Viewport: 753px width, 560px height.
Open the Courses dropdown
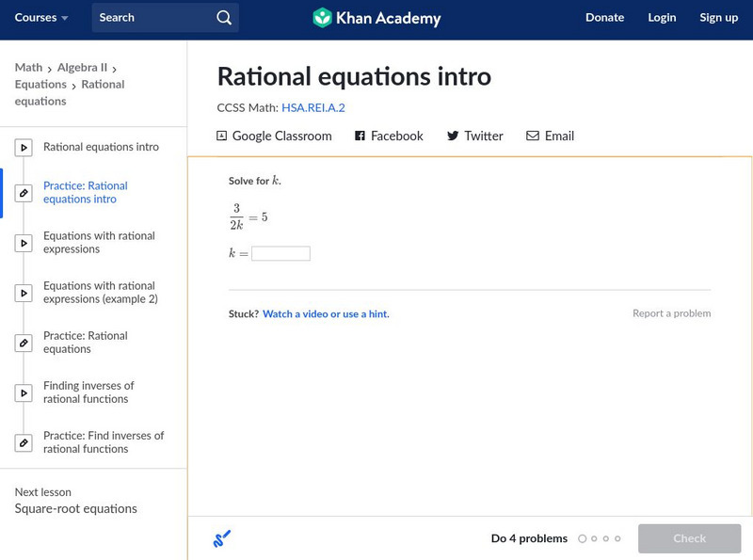point(41,17)
